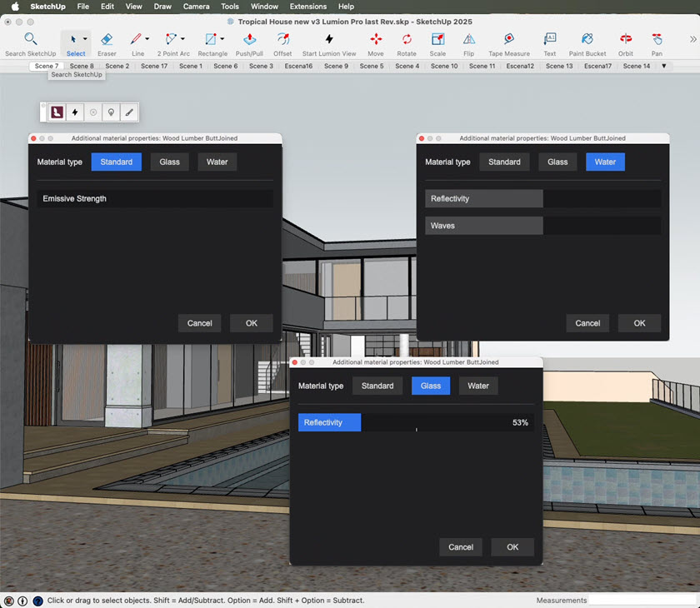Activate the Orbit tool
This screenshot has width=700, height=608.
click(625, 40)
